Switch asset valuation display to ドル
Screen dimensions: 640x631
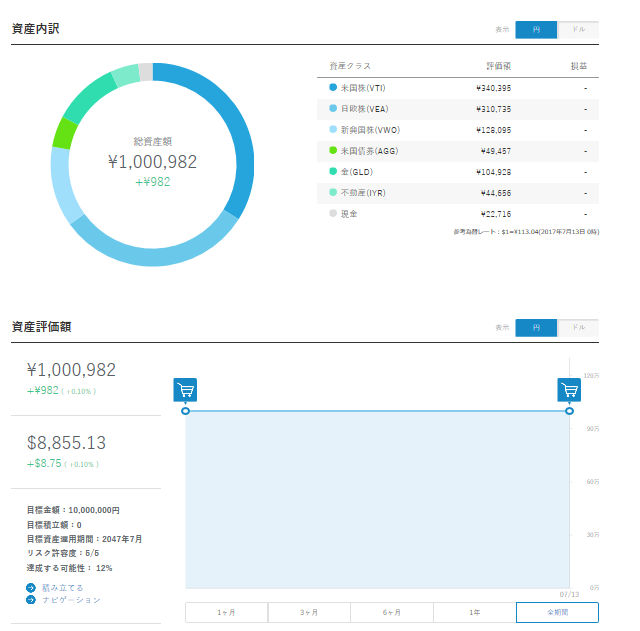578,328
